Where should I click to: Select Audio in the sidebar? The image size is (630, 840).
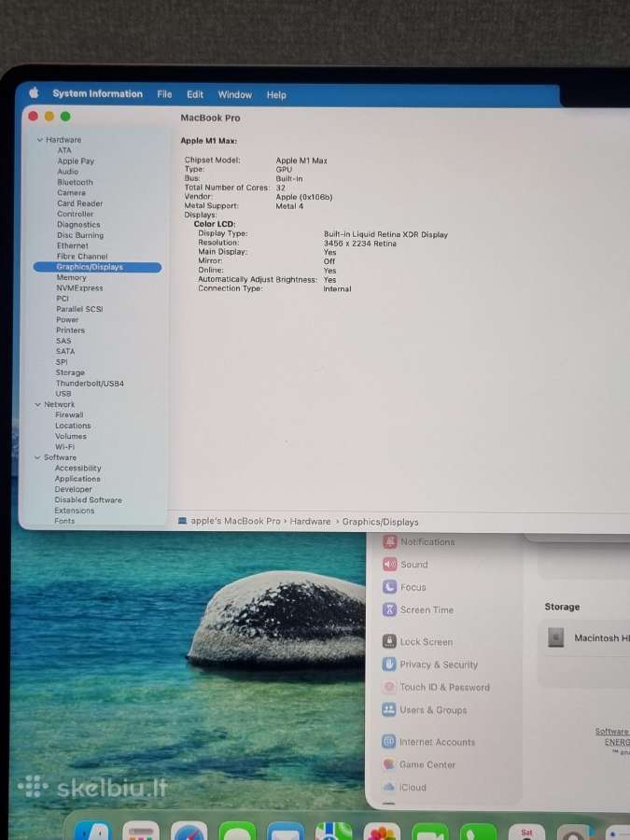pyautogui.click(x=68, y=172)
